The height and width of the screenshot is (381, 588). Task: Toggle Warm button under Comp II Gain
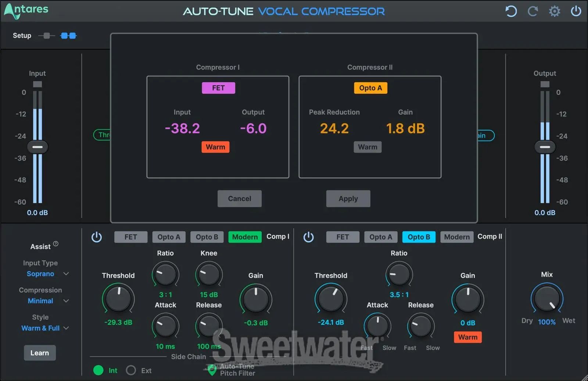click(468, 337)
